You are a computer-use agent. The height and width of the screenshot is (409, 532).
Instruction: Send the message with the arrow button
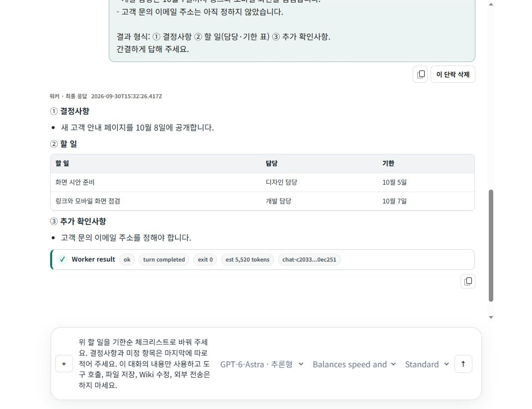463,364
